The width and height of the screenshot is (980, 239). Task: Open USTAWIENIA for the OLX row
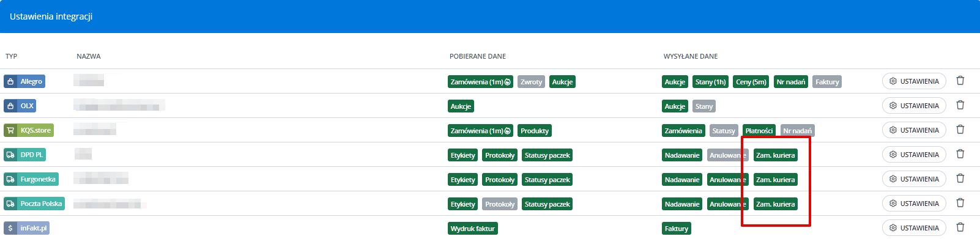tap(914, 106)
